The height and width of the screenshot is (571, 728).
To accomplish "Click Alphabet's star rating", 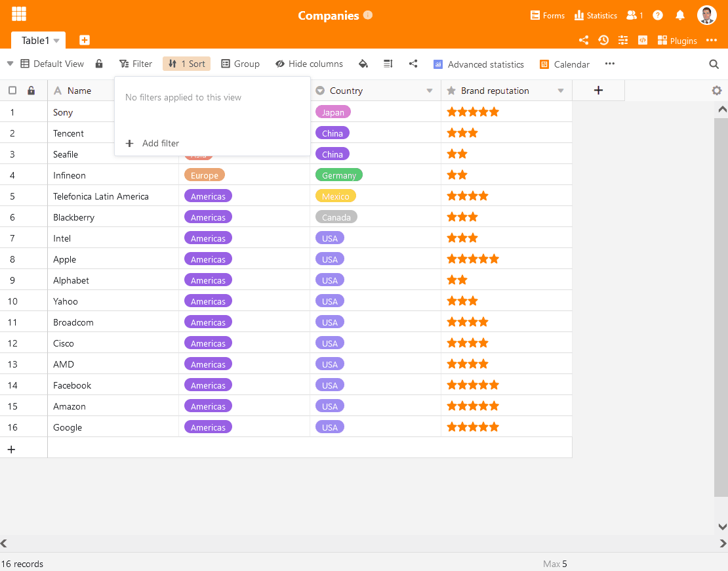I will point(457,280).
